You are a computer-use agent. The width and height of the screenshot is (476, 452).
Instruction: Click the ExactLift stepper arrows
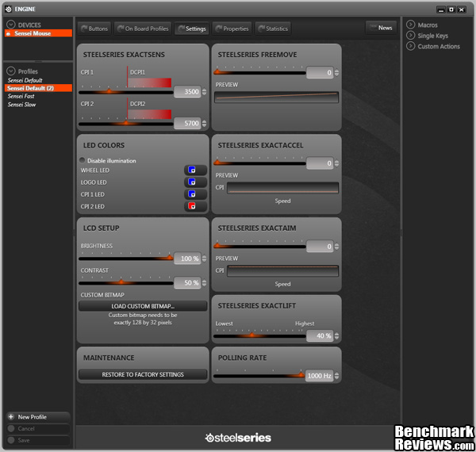click(x=336, y=335)
